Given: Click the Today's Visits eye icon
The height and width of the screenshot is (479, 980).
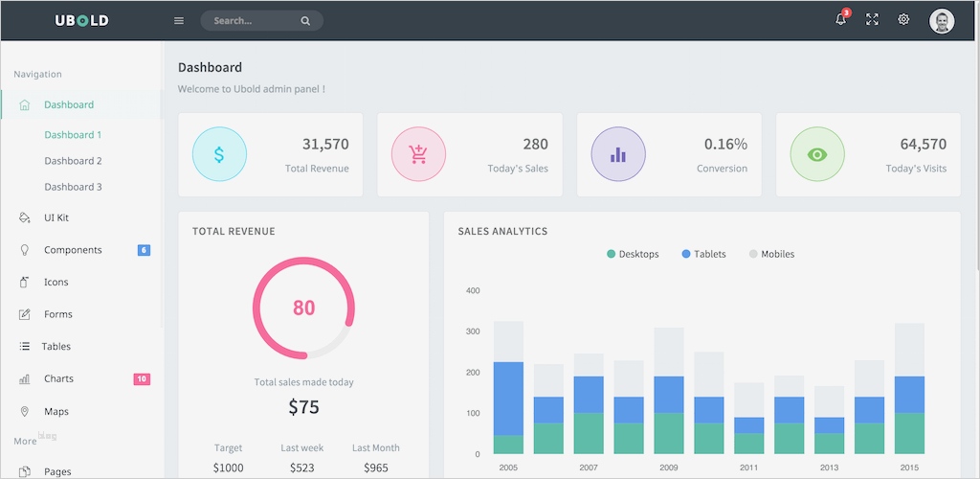Looking at the screenshot, I should pyautogui.click(x=817, y=154).
